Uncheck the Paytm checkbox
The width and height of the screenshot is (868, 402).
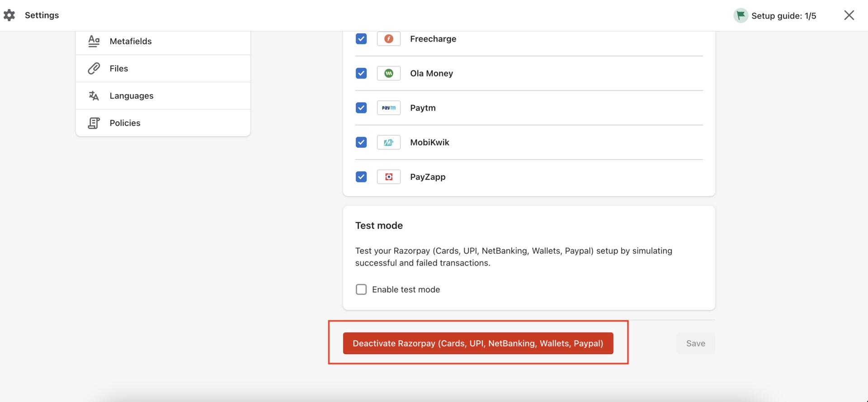pos(361,108)
